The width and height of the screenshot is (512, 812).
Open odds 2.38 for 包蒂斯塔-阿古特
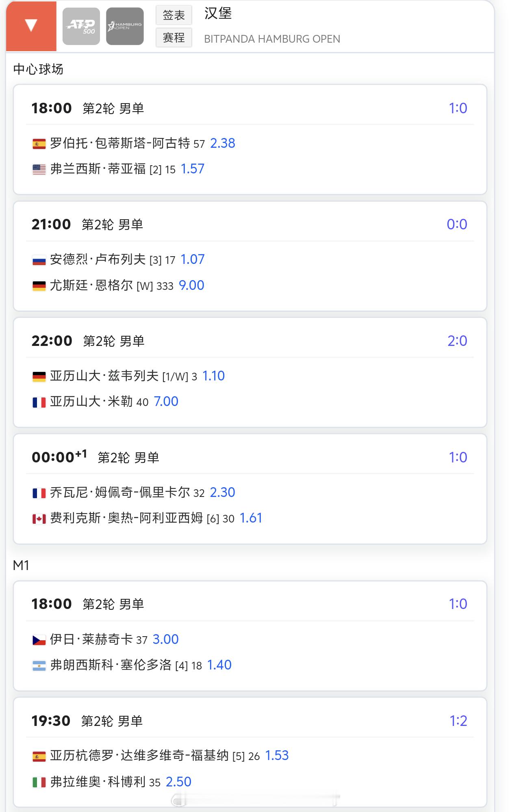[x=223, y=143]
